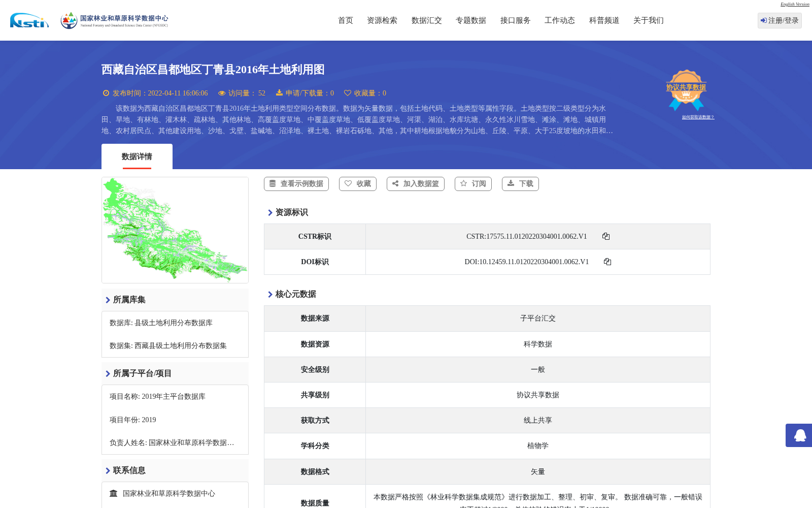Click the chevron next to 核心元数据
This screenshot has width=812, height=508.
click(x=270, y=295)
